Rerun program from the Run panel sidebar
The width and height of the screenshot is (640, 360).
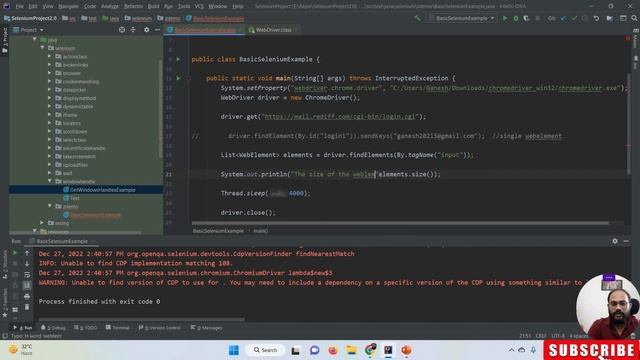pos(15,253)
